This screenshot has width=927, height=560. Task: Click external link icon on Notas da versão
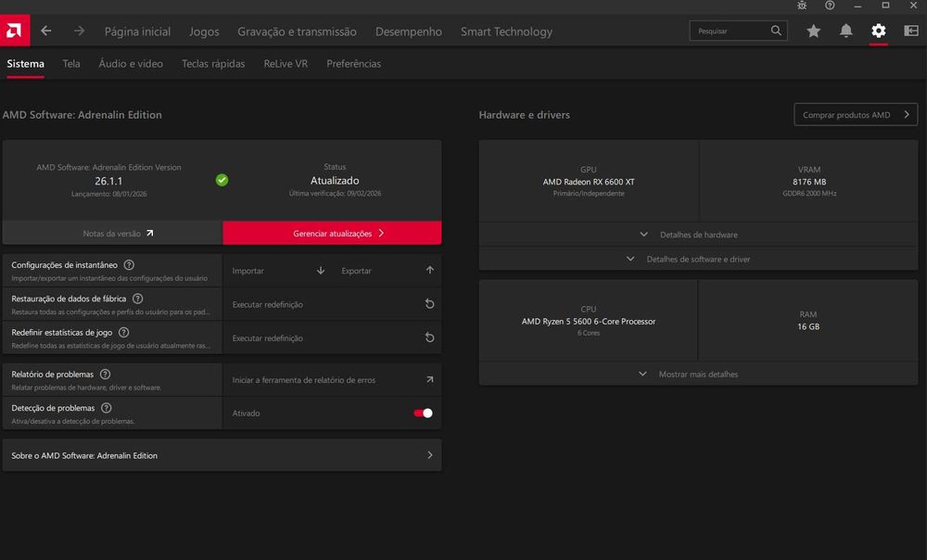pyautogui.click(x=149, y=233)
